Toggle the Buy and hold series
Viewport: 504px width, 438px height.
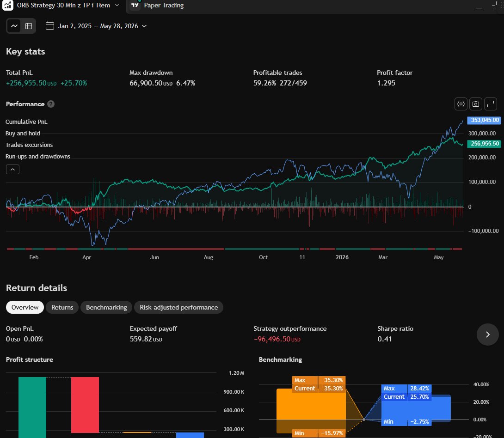(x=23, y=133)
